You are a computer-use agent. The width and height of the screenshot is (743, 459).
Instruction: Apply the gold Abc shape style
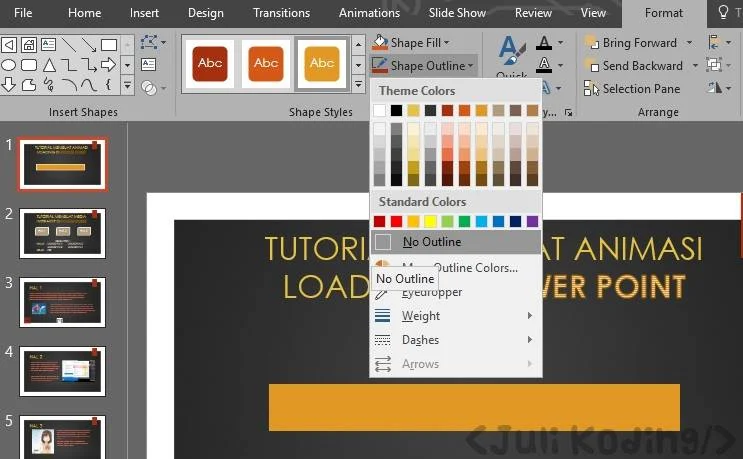pyautogui.click(x=322, y=63)
